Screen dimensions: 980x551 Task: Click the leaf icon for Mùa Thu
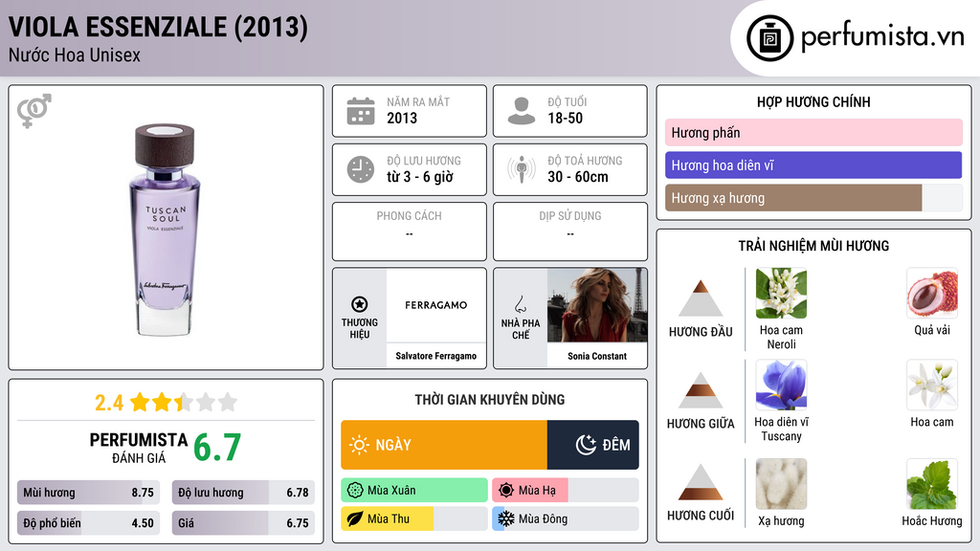(x=355, y=519)
